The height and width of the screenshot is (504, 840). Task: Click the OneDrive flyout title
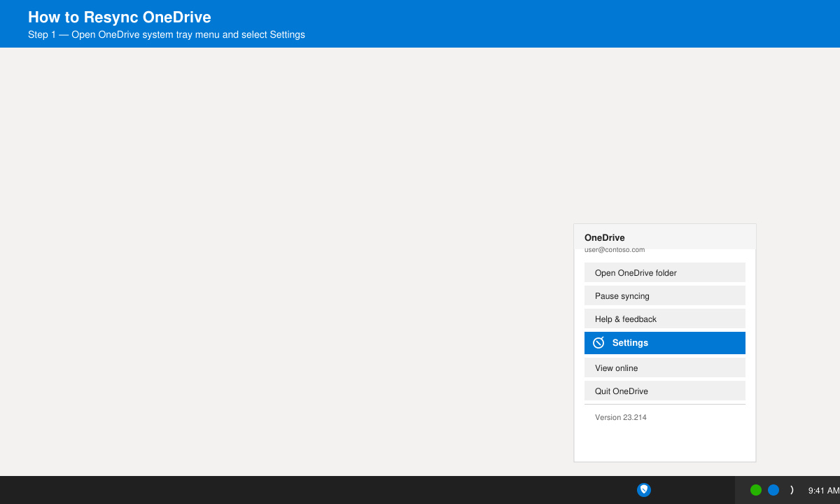pyautogui.click(x=605, y=238)
